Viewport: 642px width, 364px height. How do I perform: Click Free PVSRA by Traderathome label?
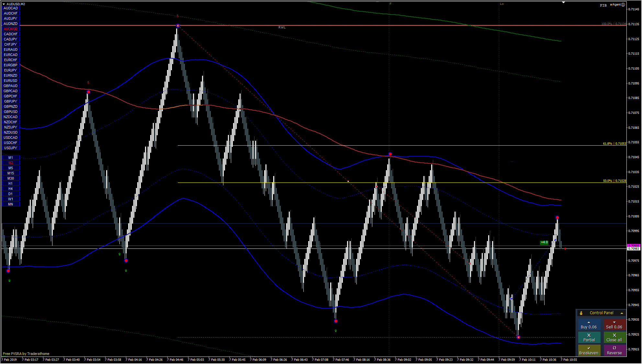[x=26, y=354]
